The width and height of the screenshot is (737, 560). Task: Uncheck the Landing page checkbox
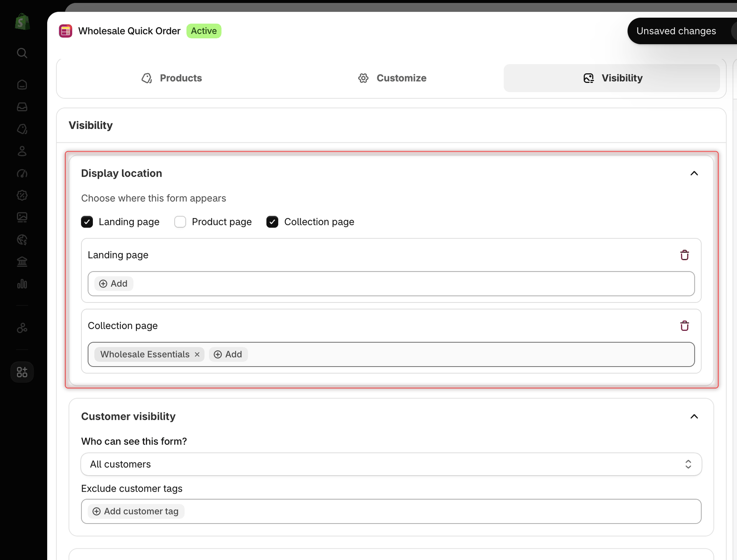click(x=87, y=222)
